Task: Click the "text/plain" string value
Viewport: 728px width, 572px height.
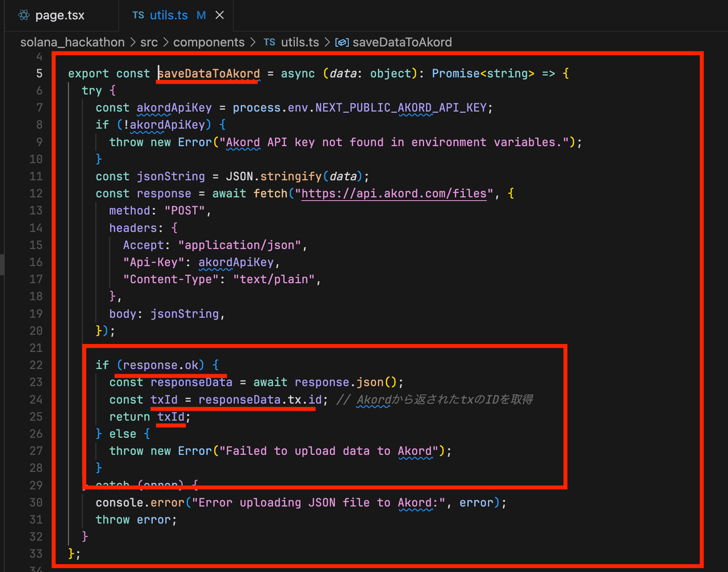Action: pyautogui.click(x=274, y=279)
